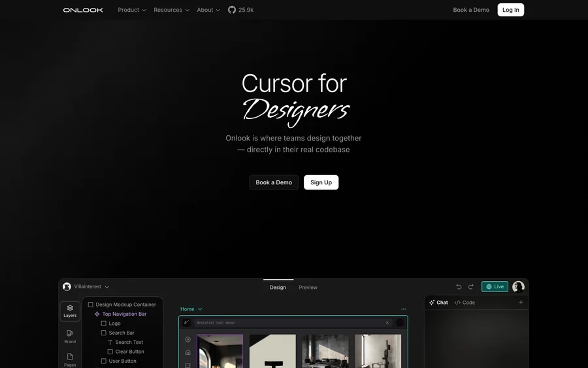Click the component icon beside Top Navigation Bar
This screenshot has height=368, width=588.
point(97,314)
